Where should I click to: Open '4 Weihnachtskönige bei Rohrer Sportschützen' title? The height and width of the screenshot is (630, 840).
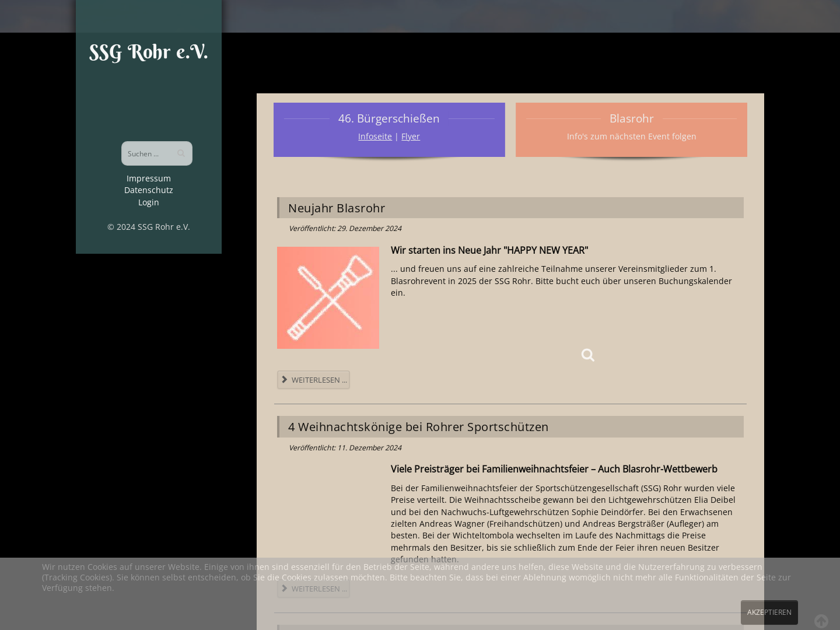point(418,427)
